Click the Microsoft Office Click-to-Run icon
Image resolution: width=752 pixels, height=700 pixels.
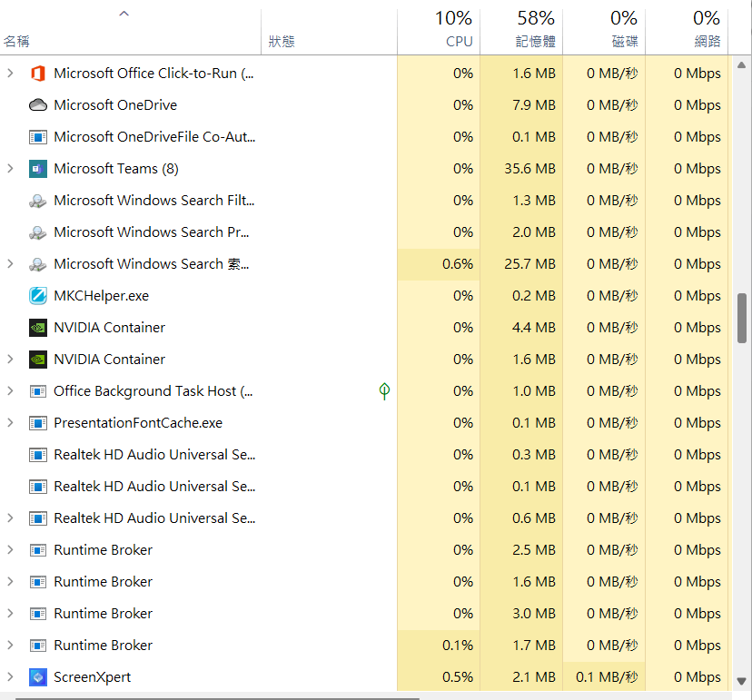[38, 74]
